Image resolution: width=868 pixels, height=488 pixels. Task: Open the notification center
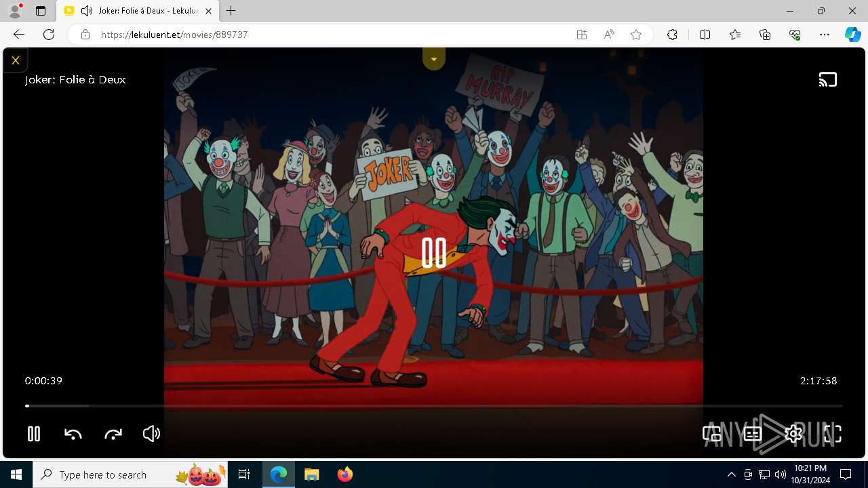point(846,474)
